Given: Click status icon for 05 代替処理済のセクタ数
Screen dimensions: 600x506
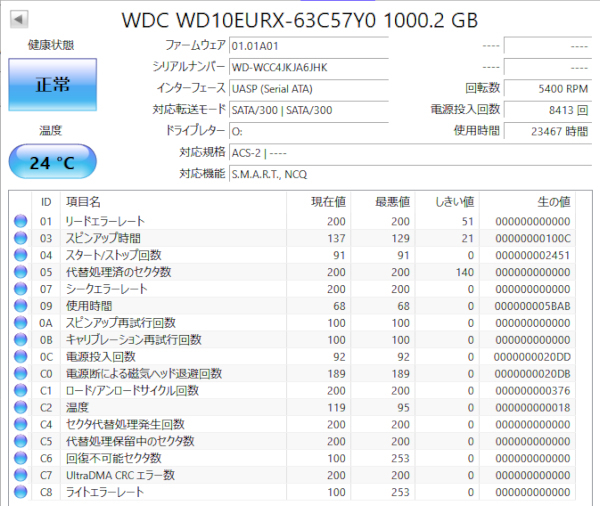Looking at the screenshot, I should click(x=21, y=272).
